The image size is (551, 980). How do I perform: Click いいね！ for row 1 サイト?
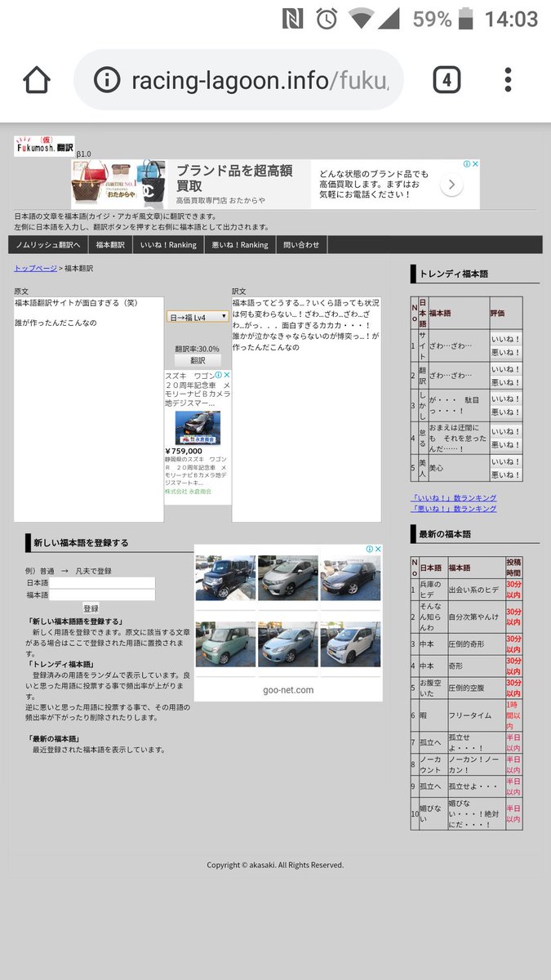[x=505, y=340]
